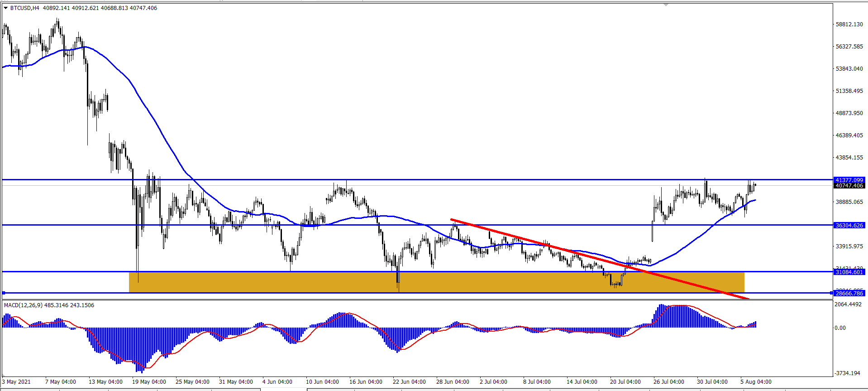Click the MACD(12,26,9) indicator label
Viewport: 868px width, 391px height.
pyautogui.click(x=23, y=305)
